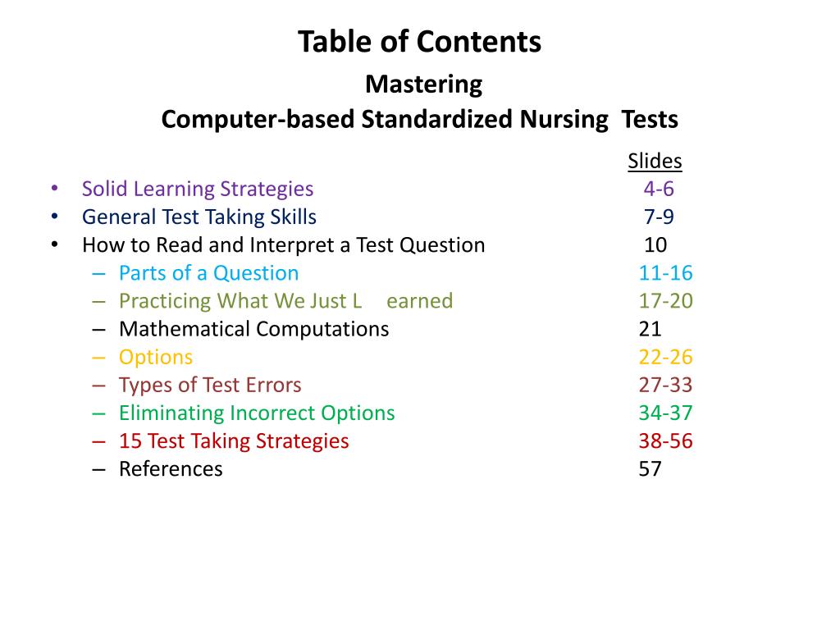840x630 pixels.
Task: Click the Table of Contents title
Action: (x=419, y=42)
